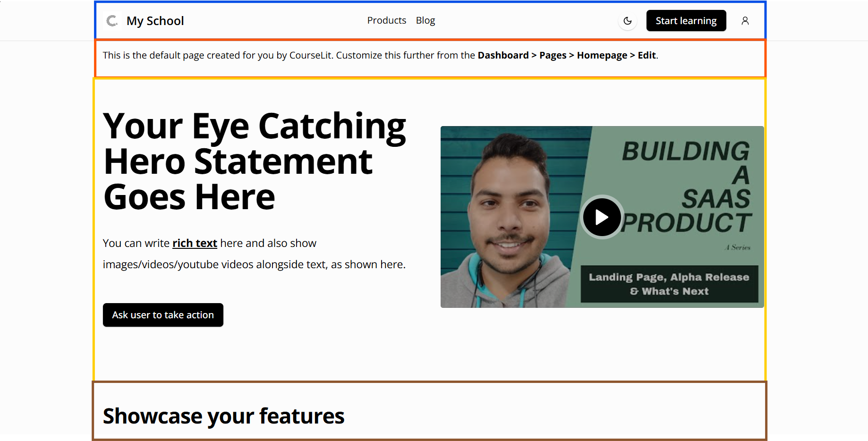Image resolution: width=868 pixels, height=441 pixels.
Task: Click the CourseLit logo icon
Action: tap(112, 21)
